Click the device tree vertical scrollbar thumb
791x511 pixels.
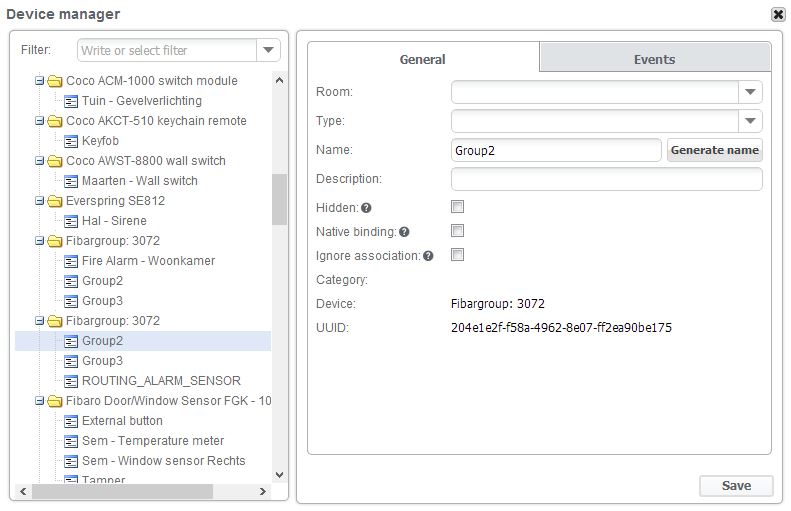click(279, 198)
